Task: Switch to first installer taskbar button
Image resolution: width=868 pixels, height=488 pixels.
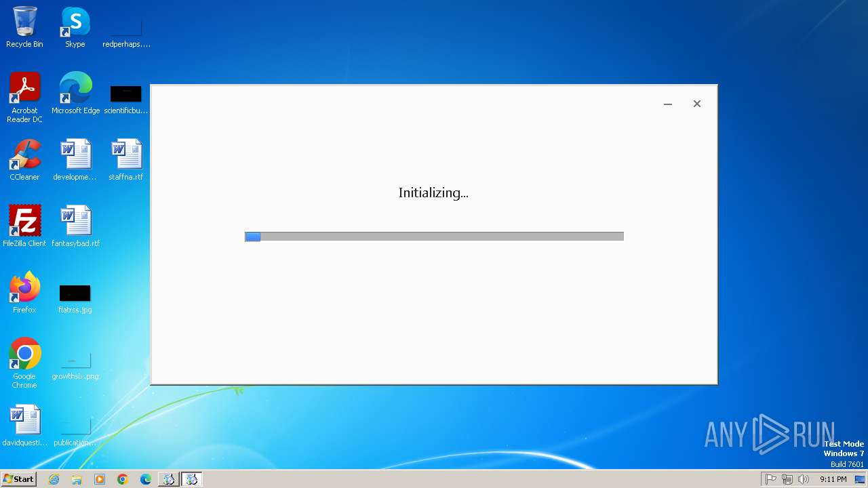Action: 168,479
